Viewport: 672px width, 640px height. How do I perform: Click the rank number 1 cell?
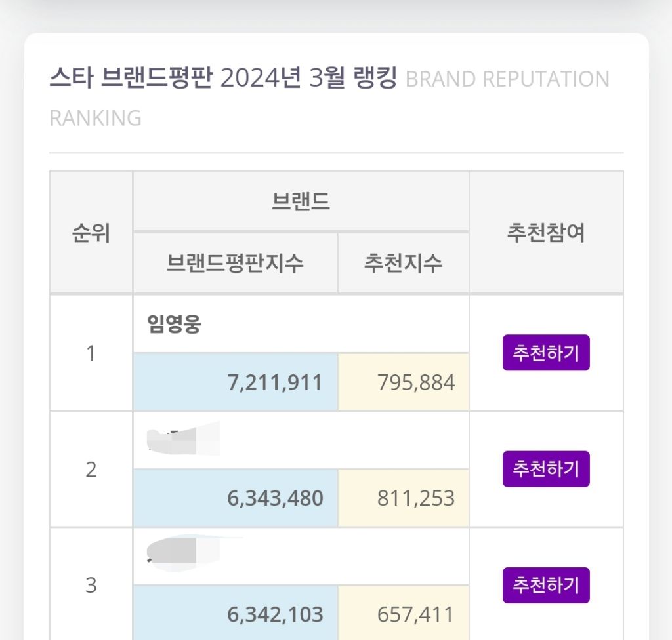(x=91, y=353)
